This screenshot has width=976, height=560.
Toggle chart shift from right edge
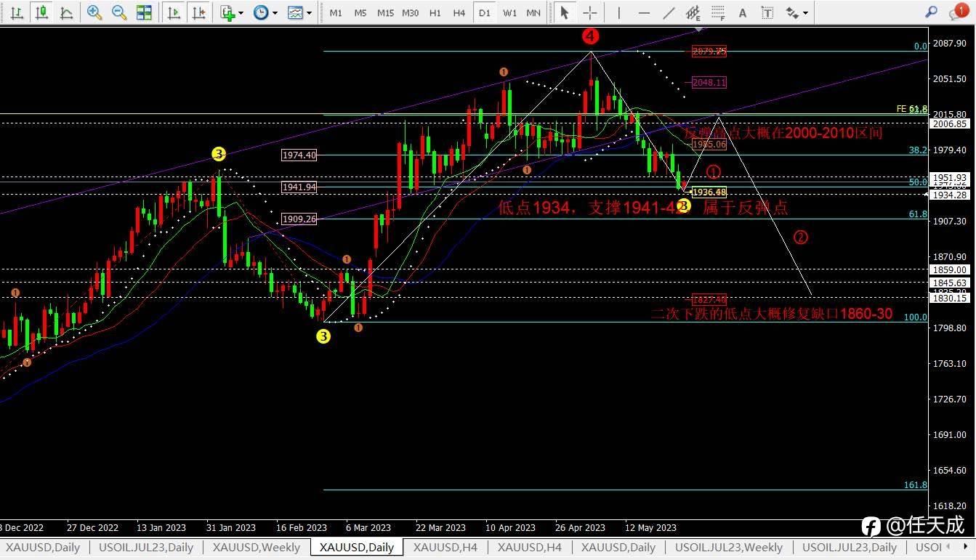(x=197, y=12)
